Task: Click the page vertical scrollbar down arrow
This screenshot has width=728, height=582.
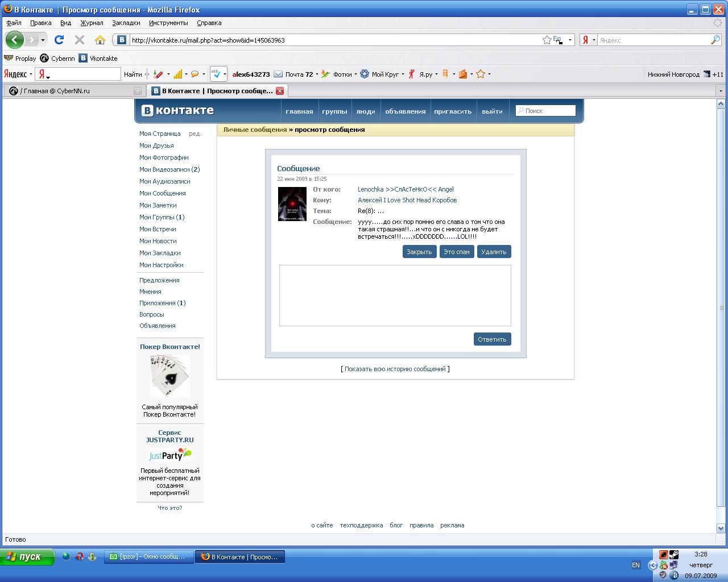Action: click(721, 528)
